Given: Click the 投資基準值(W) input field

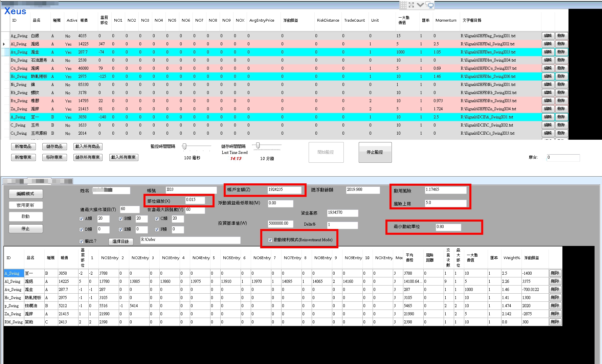Looking at the screenshot, I should tap(281, 224).
